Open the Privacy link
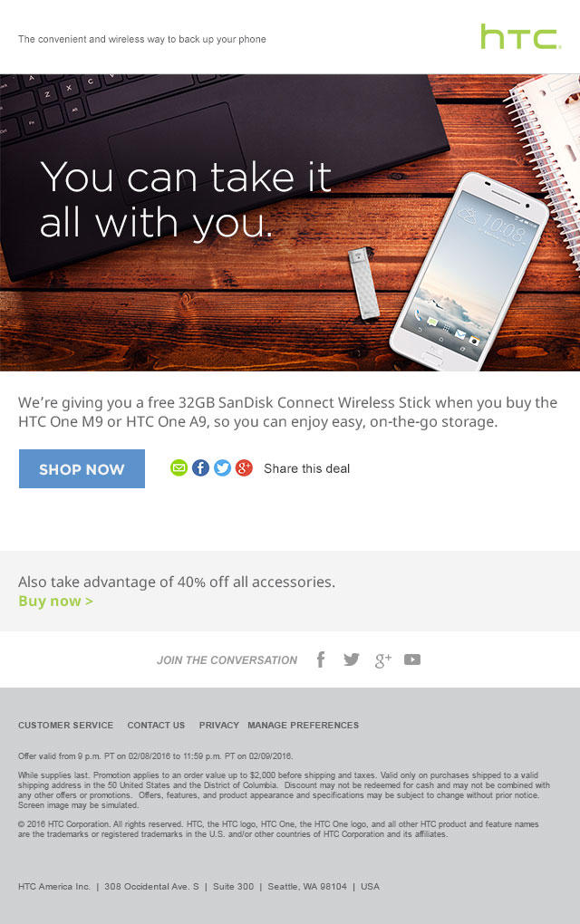 pyautogui.click(x=218, y=726)
